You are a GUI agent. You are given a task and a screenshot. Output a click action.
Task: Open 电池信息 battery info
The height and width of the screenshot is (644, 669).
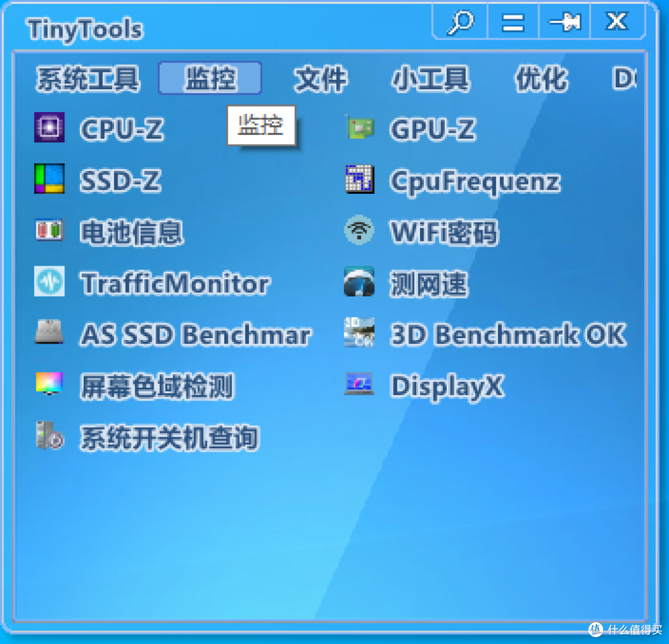(x=132, y=232)
